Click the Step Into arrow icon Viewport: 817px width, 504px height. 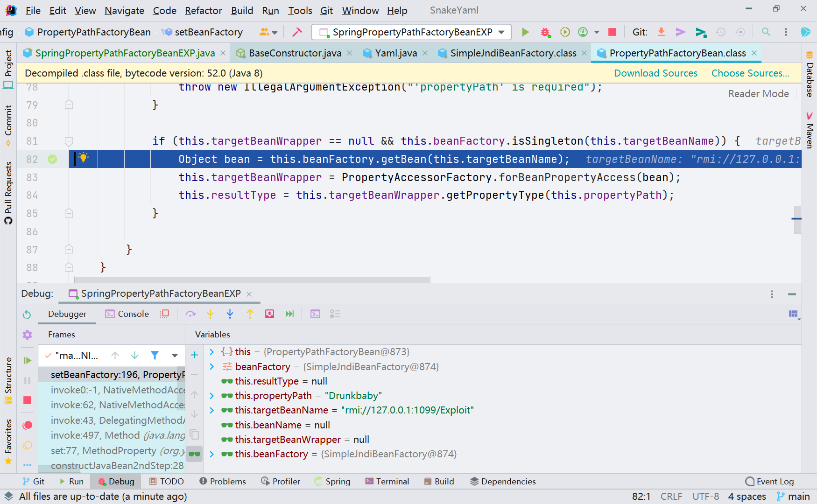coord(210,314)
